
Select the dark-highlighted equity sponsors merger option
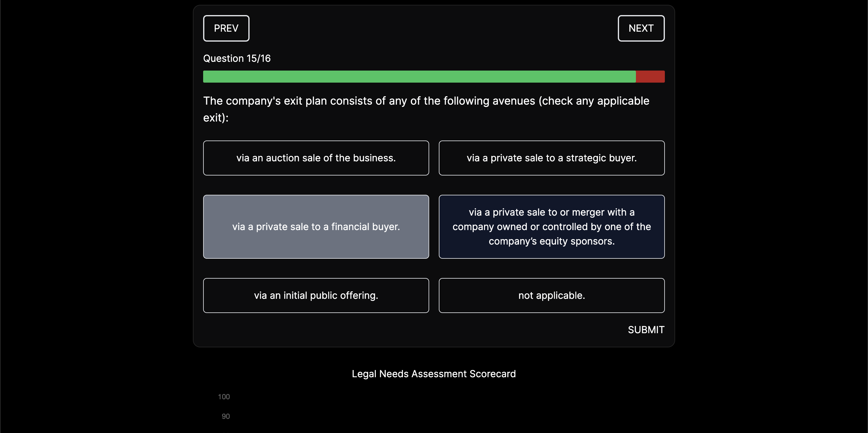(551, 227)
